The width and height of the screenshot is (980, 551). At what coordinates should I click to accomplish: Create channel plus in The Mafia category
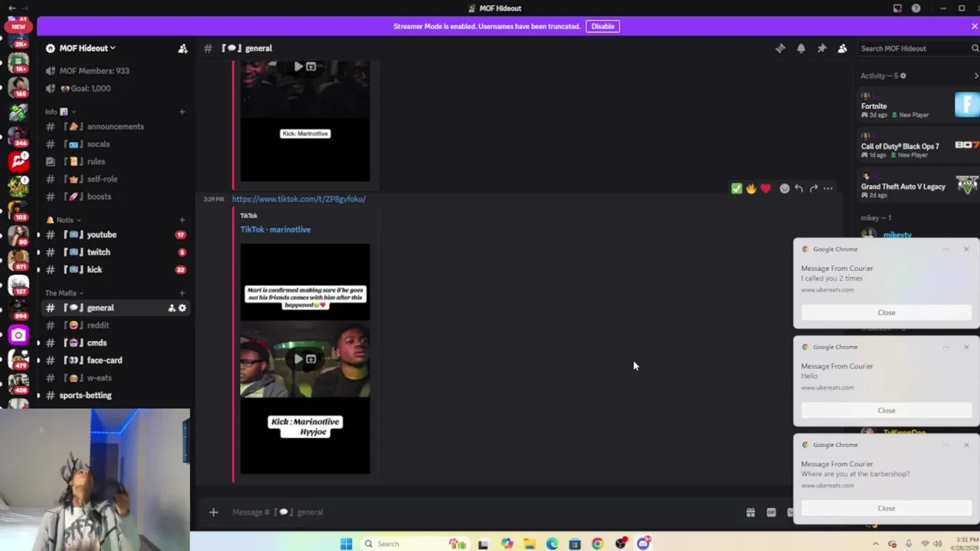tap(182, 293)
